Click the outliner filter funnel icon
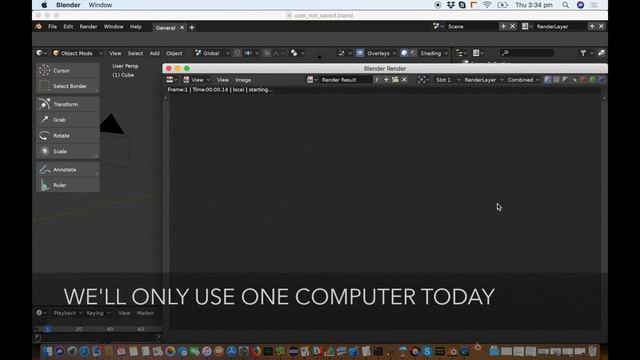Screen dimensions: 640x360 (x=583, y=53)
